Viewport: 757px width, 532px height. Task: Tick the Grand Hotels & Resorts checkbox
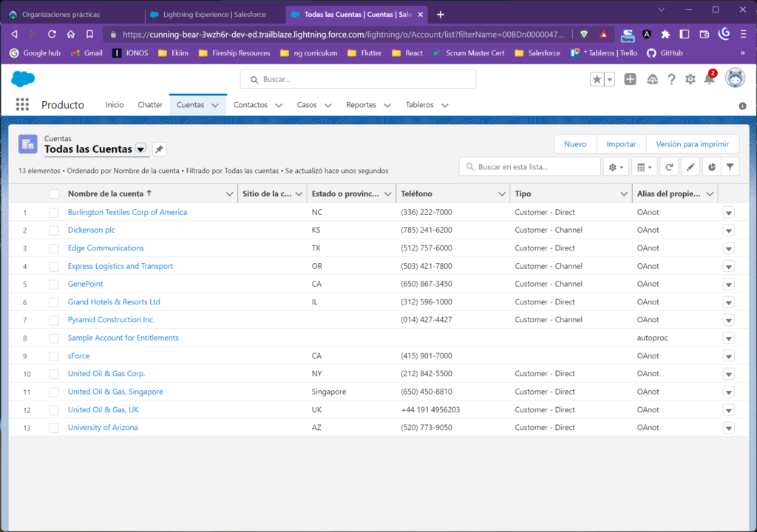[x=53, y=302]
